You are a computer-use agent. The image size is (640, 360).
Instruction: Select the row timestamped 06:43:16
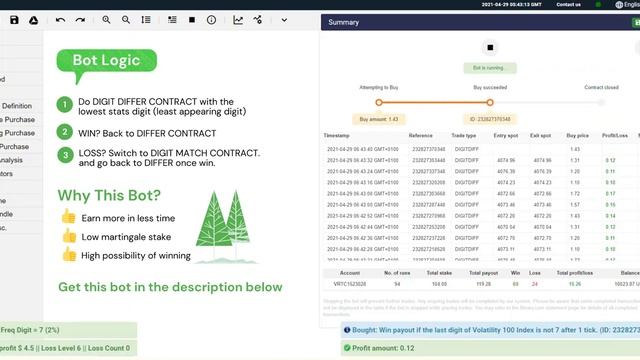(x=480, y=182)
